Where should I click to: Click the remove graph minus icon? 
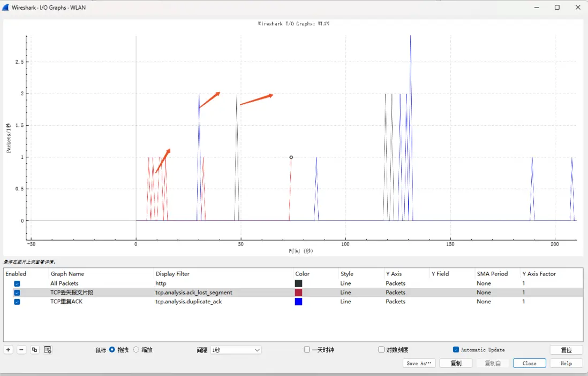(x=21, y=350)
